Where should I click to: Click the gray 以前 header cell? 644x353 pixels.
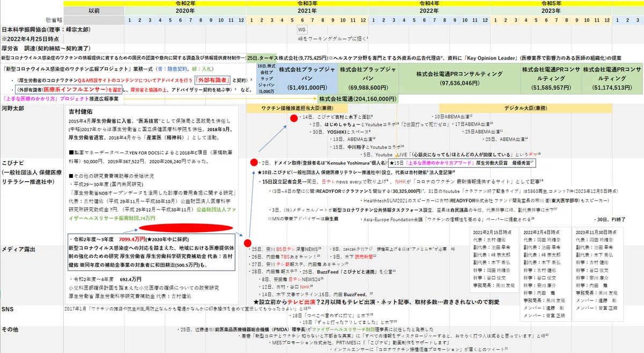coord(94,11)
